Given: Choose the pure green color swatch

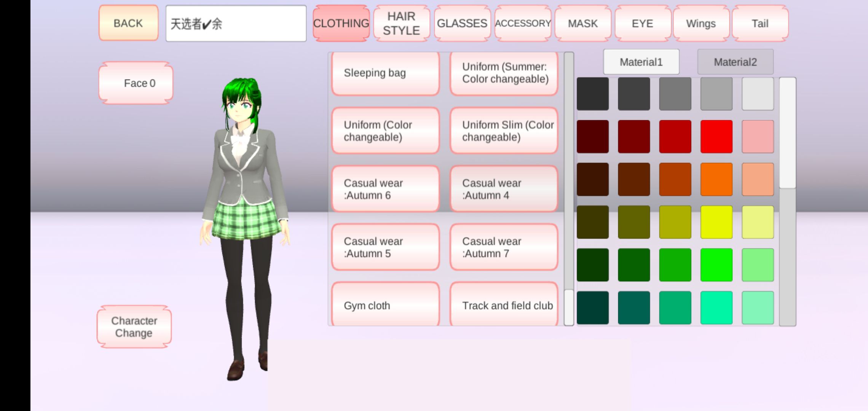Looking at the screenshot, I should [x=716, y=265].
